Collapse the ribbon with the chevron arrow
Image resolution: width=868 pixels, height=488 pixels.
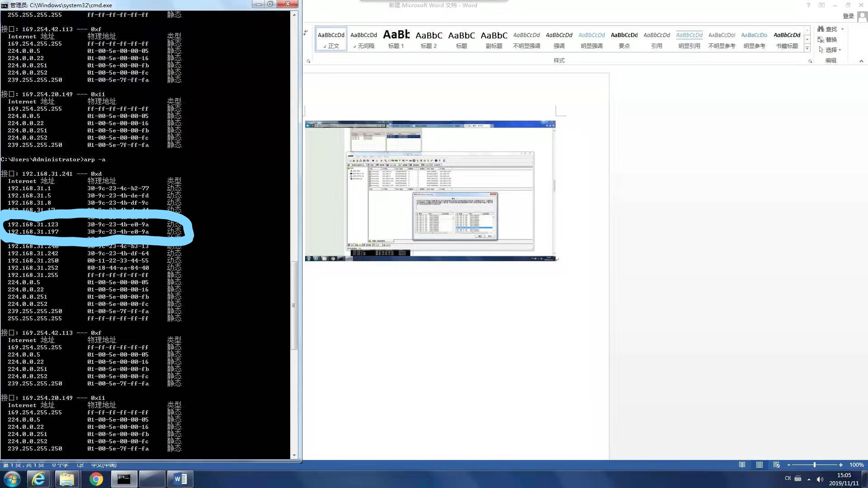point(861,61)
